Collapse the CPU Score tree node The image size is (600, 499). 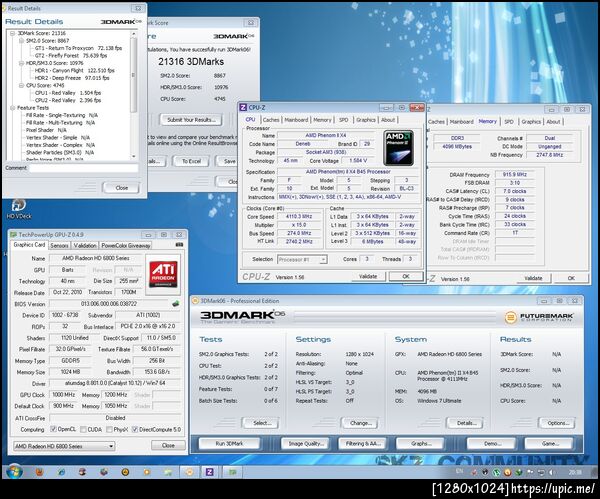[x=21, y=85]
